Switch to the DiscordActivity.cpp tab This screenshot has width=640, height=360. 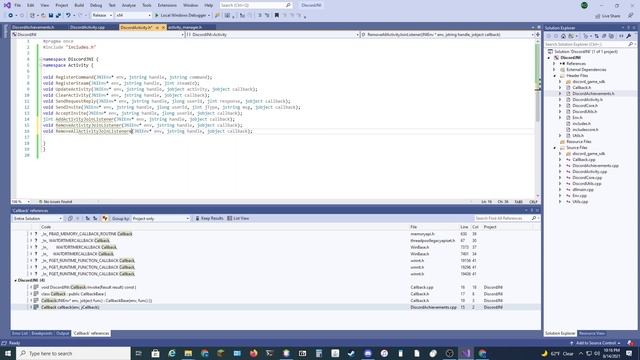[x=87, y=27]
